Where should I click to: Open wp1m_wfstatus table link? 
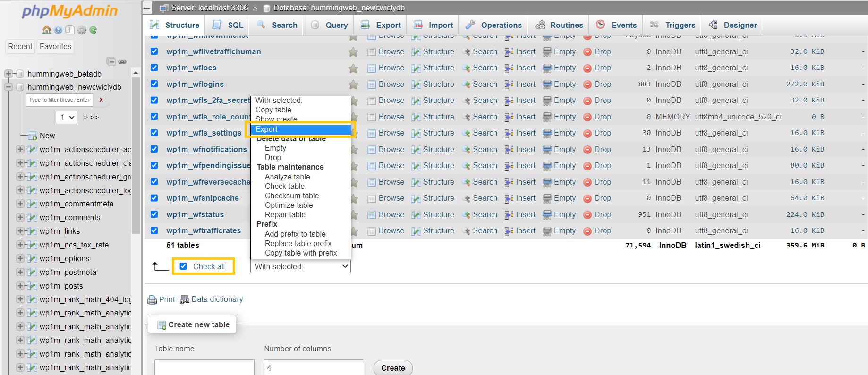pyautogui.click(x=195, y=214)
